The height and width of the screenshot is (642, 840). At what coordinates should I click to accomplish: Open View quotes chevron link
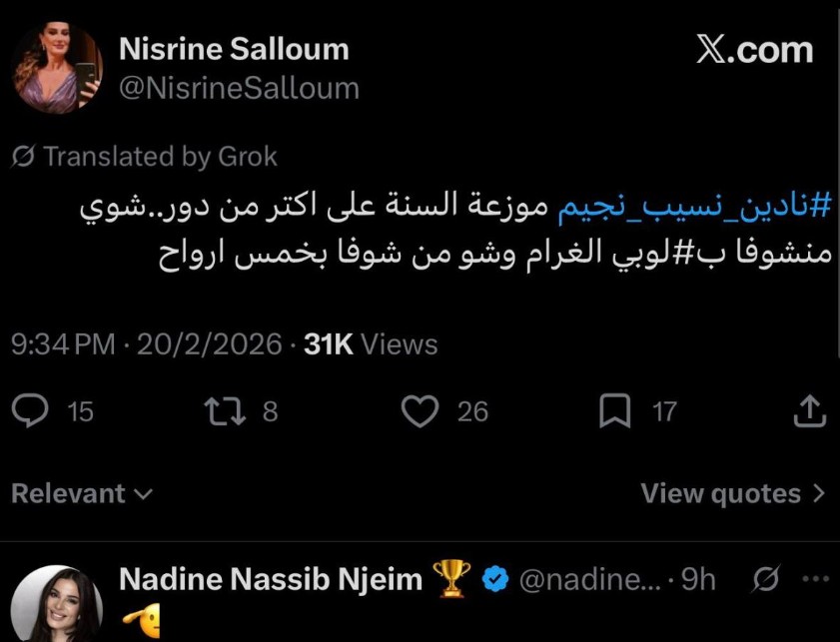[x=733, y=493]
